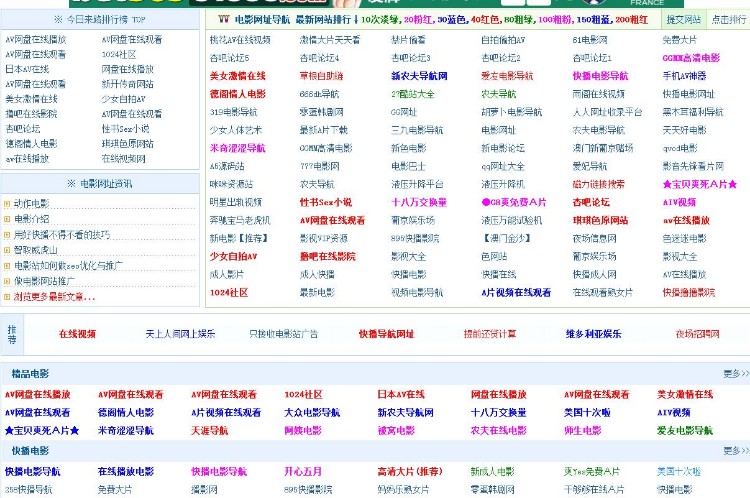
Task: Open the 天天好电影 link
Action: click(684, 130)
